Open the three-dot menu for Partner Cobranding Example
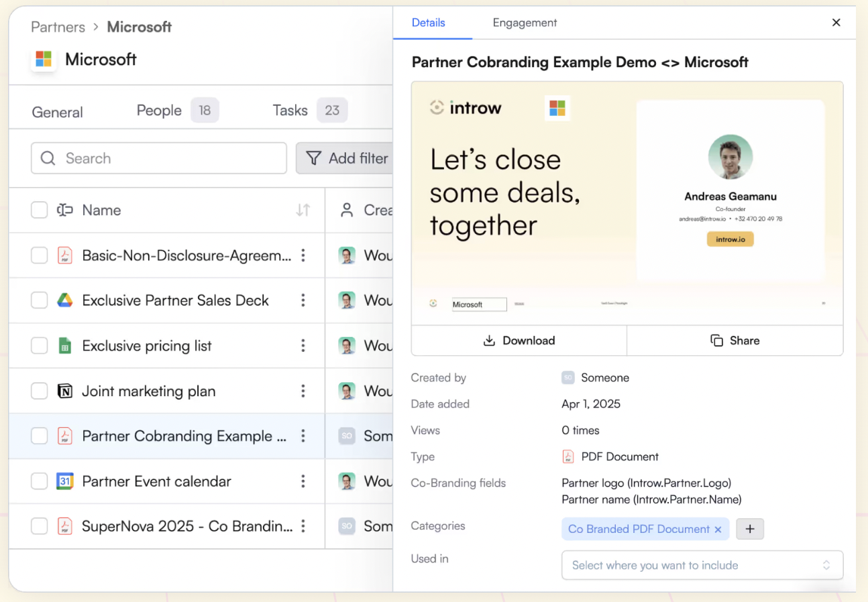The width and height of the screenshot is (868, 602). pyautogui.click(x=303, y=436)
